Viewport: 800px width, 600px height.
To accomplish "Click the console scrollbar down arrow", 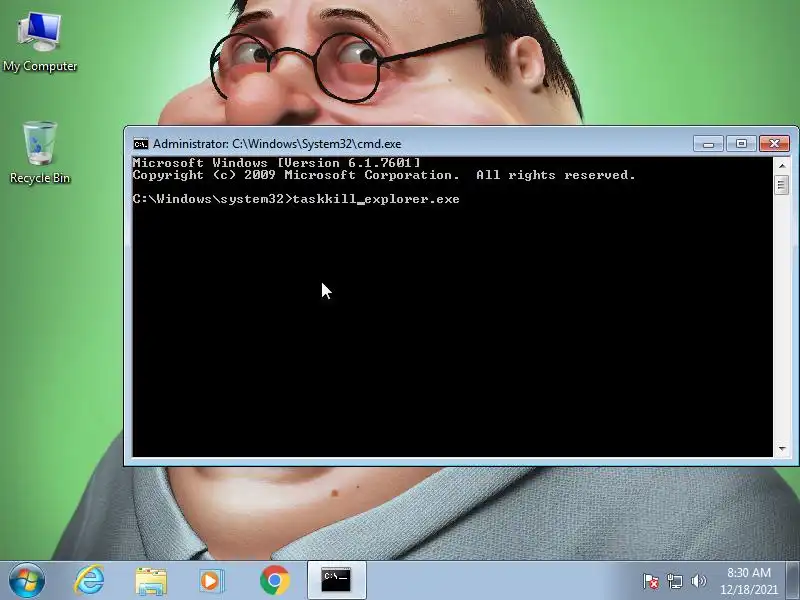I will [782, 449].
